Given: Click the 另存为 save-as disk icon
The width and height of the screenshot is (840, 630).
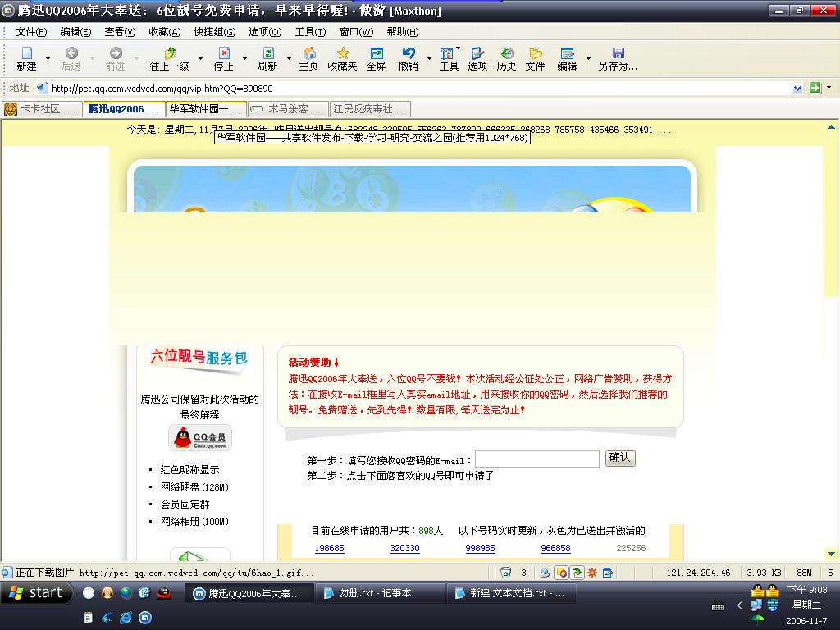Looking at the screenshot, I should (618, 58).
